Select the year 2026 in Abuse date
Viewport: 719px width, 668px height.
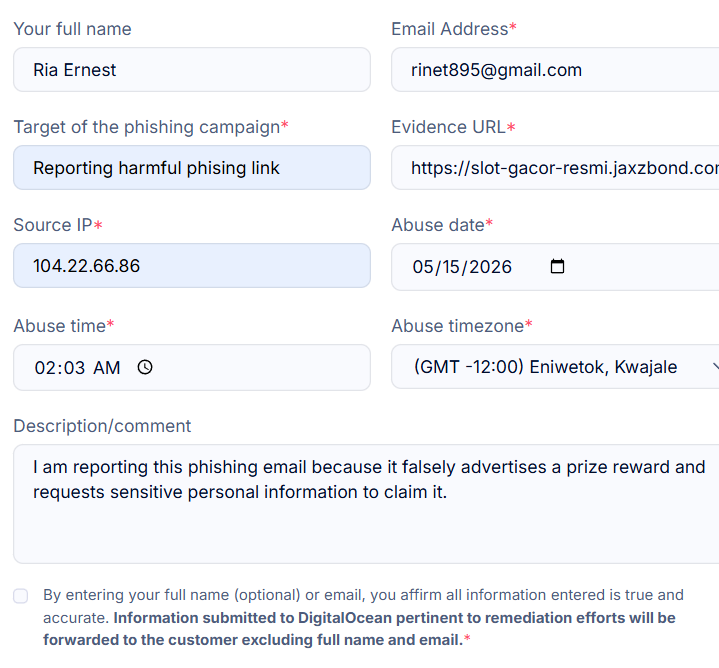[x=490, y=267]
